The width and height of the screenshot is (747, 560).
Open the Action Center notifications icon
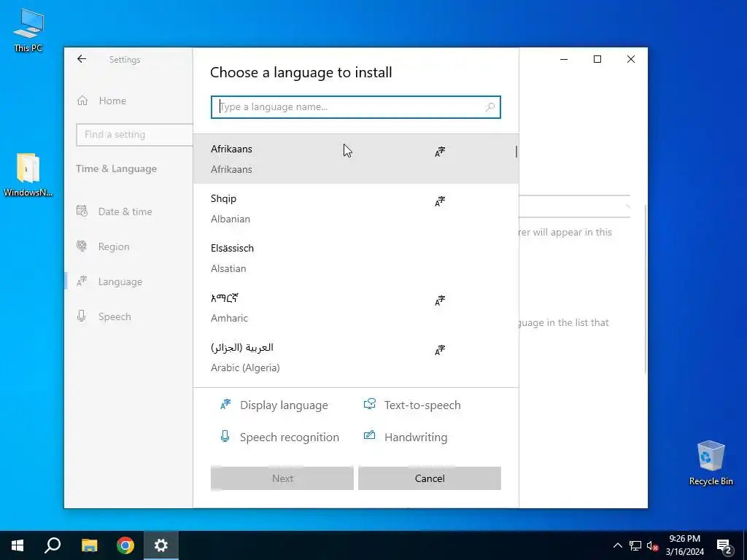coord(724,546)
